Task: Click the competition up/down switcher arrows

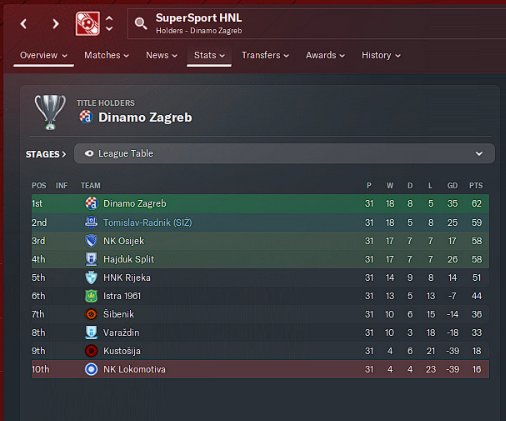Action: 109,24
